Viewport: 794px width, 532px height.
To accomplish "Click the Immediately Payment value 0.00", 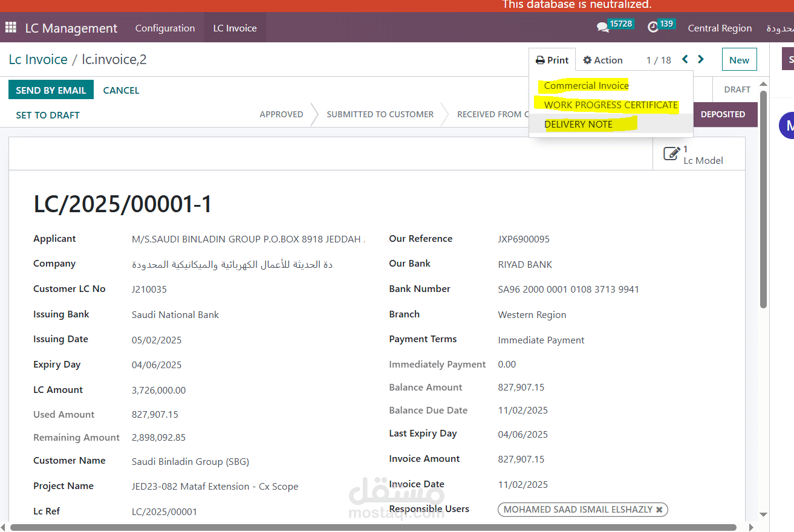I will [507, 364].
